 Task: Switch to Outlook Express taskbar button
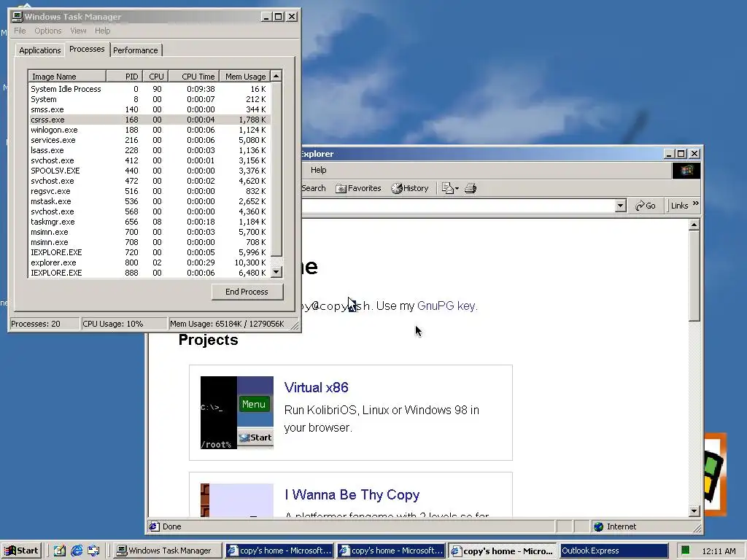[x=614, y=551]
